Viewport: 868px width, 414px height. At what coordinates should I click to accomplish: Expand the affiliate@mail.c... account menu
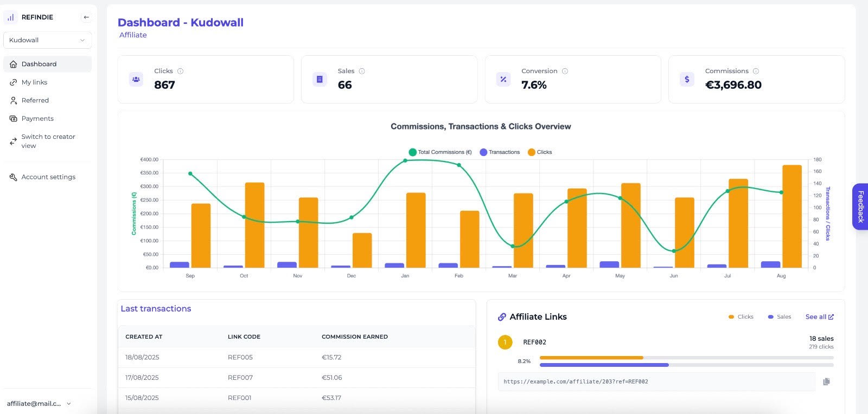[39, 404]
